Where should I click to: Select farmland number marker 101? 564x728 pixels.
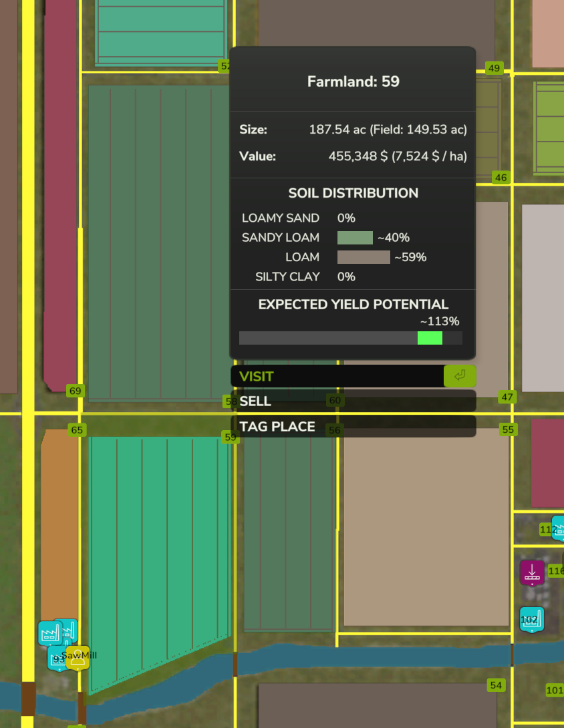click(555, 691)
